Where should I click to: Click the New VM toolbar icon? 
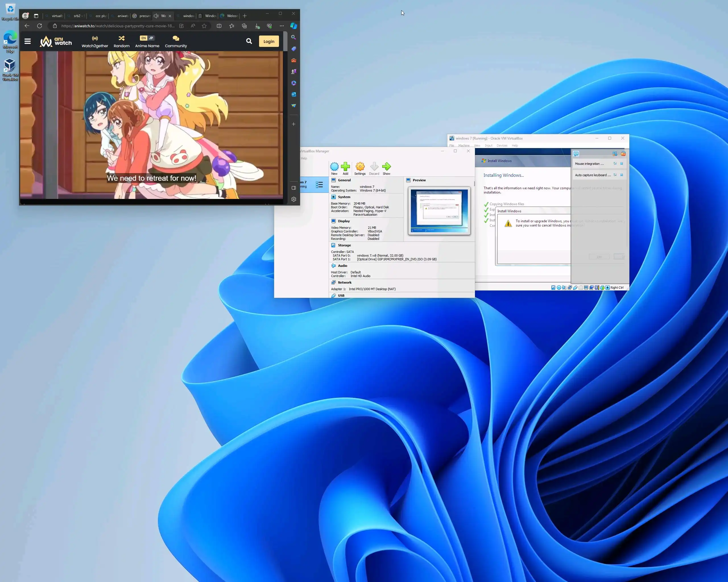pos(334,167)
